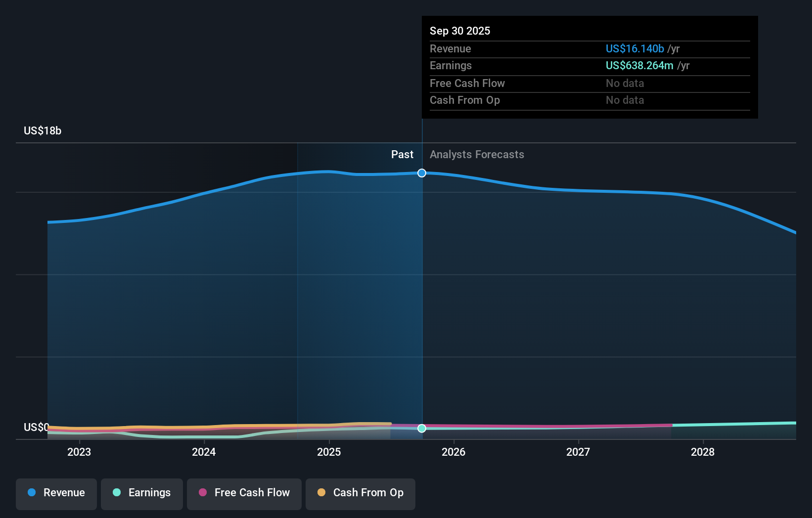This screenshot has width=812, height=518.
Task: Toggle the Revenue series visibility
Action: click(56, 493)
